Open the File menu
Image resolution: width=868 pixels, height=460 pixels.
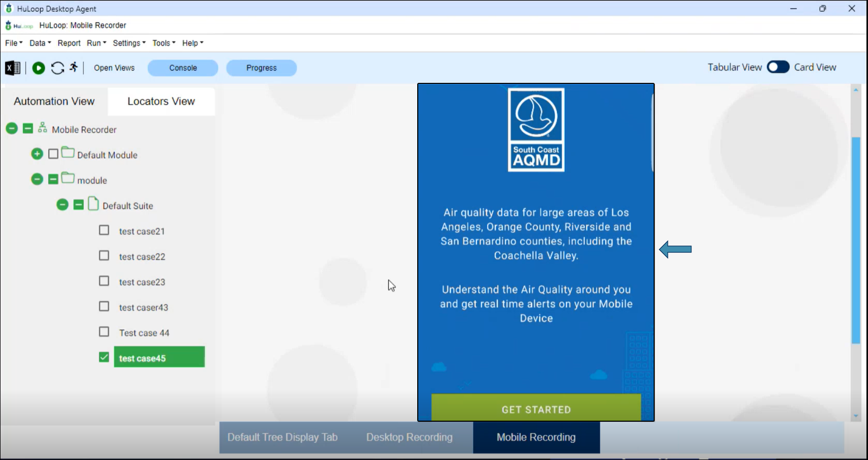[x=14, y=43]
